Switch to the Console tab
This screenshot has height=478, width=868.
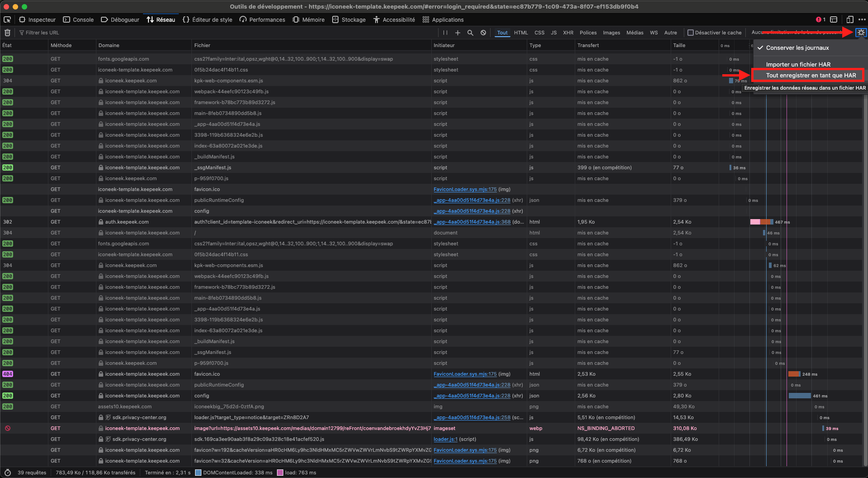(78, 19)
